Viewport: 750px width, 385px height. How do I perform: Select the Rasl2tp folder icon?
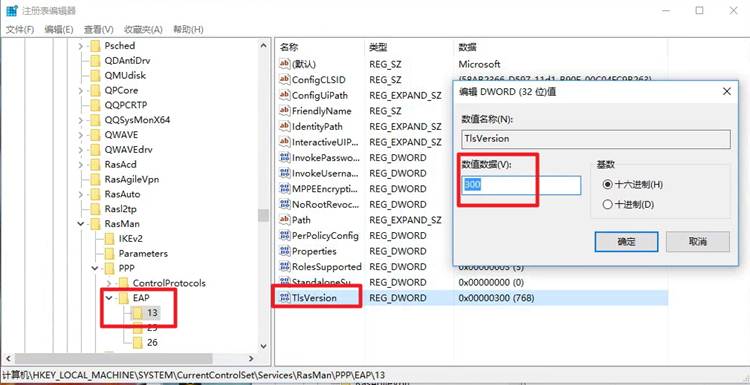point(95,209)
